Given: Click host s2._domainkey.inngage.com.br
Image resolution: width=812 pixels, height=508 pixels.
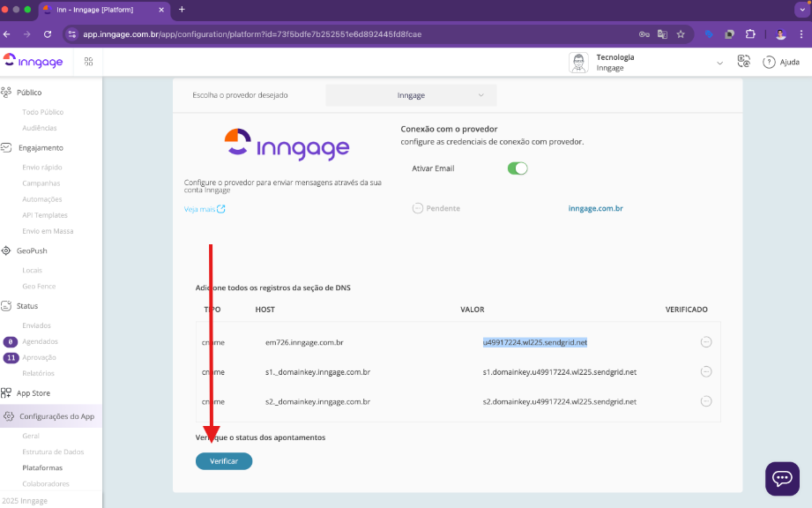Looking at the screenshot, I should (318, 402).
